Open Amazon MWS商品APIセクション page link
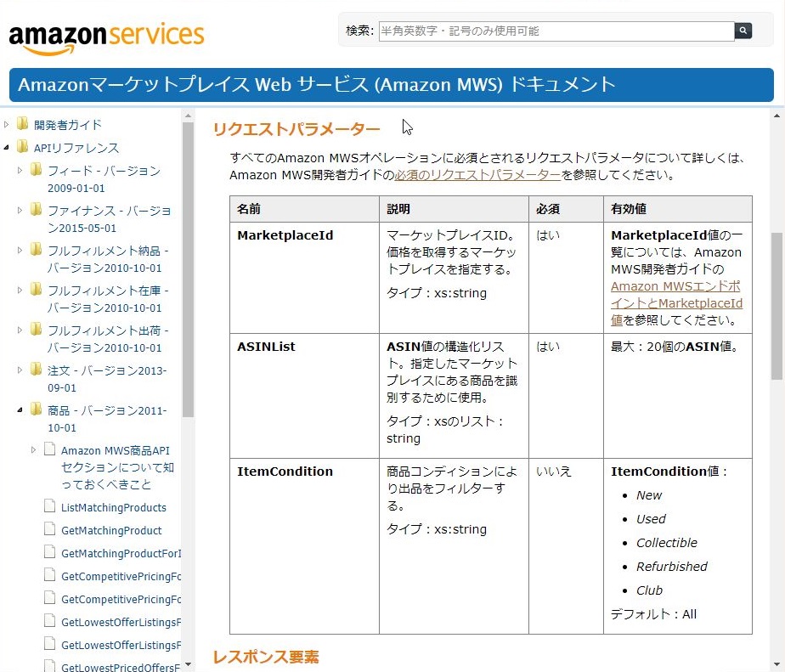 coord(117,467)
